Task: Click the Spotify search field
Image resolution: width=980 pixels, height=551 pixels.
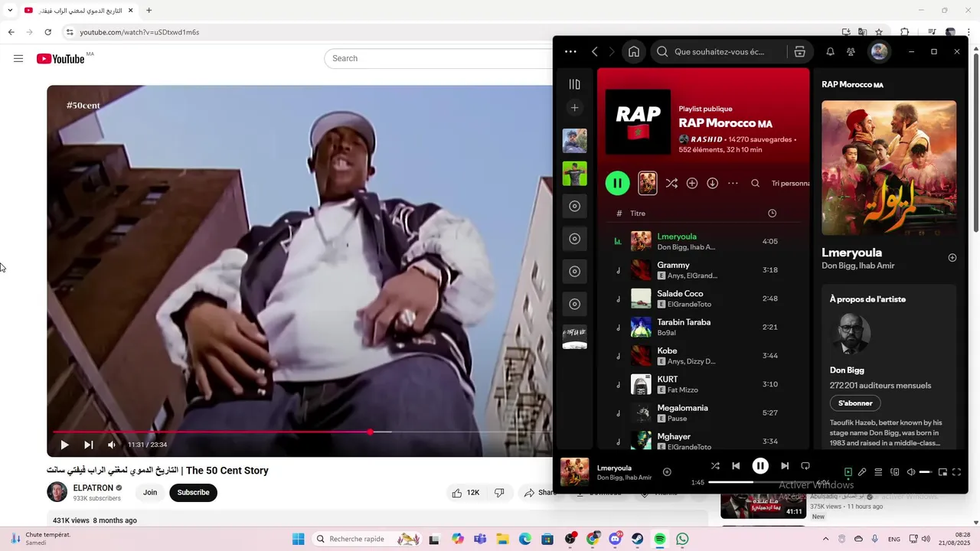Action: point(720,52)
